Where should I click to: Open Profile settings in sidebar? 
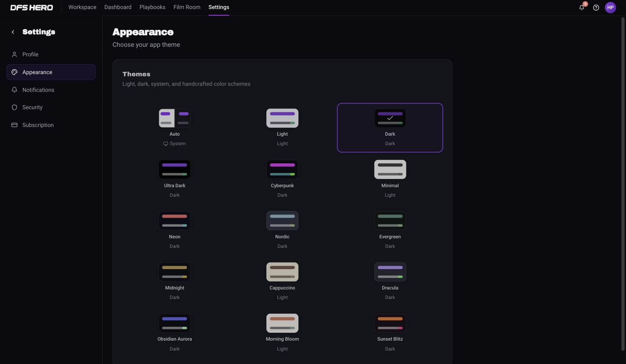pyautogui.click(x=51, y=54)
